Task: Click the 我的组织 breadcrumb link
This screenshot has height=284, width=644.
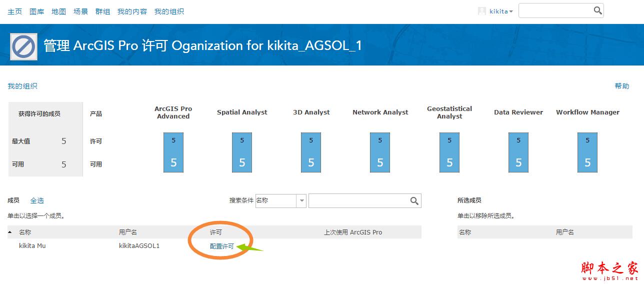Action: coord(22,86)
